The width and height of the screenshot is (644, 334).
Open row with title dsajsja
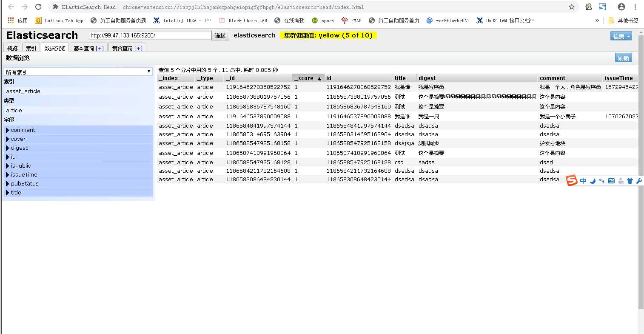pos(397,143)
